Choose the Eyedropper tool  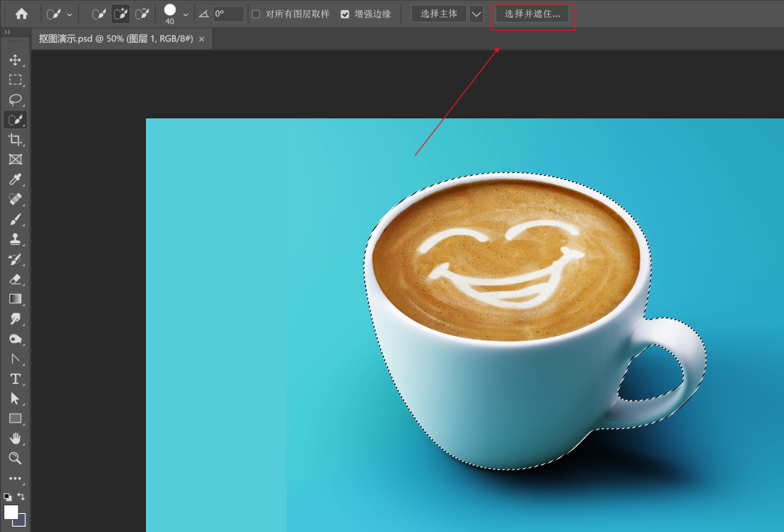pos(15,179)
